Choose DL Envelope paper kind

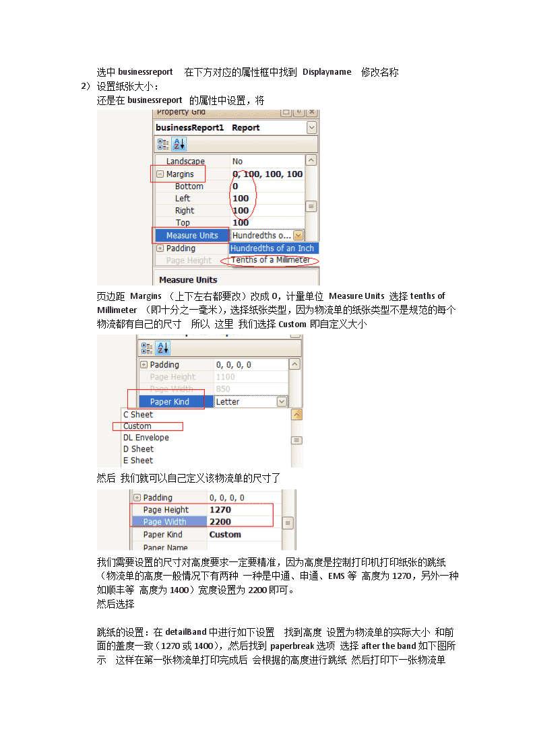tap(146, 438)
